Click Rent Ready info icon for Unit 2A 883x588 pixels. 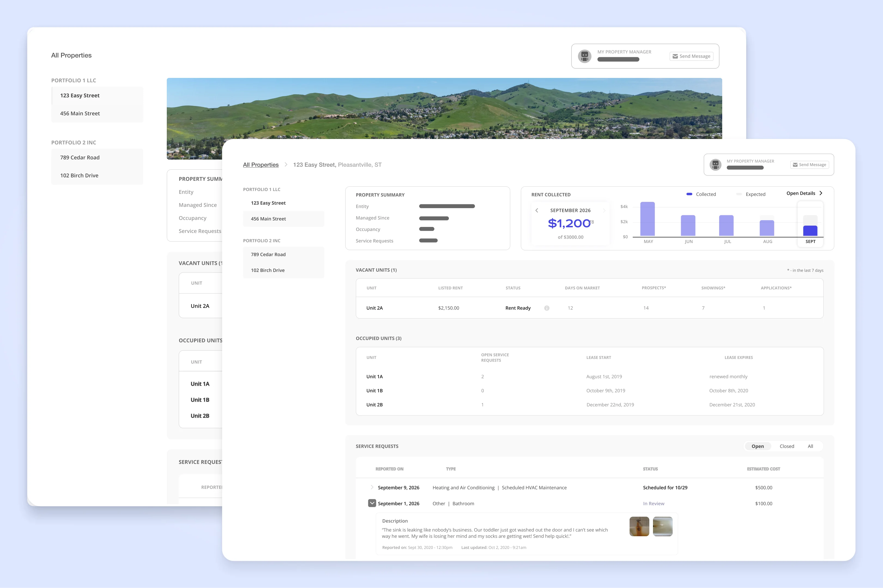pos(546,308)
